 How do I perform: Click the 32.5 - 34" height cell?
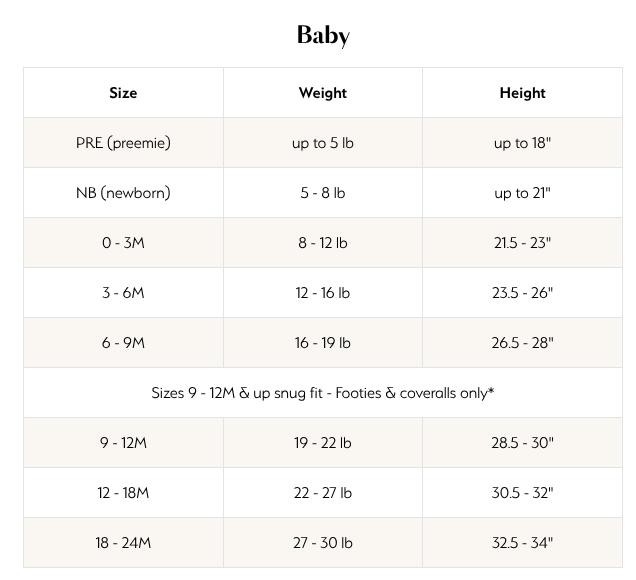(522, 543)
